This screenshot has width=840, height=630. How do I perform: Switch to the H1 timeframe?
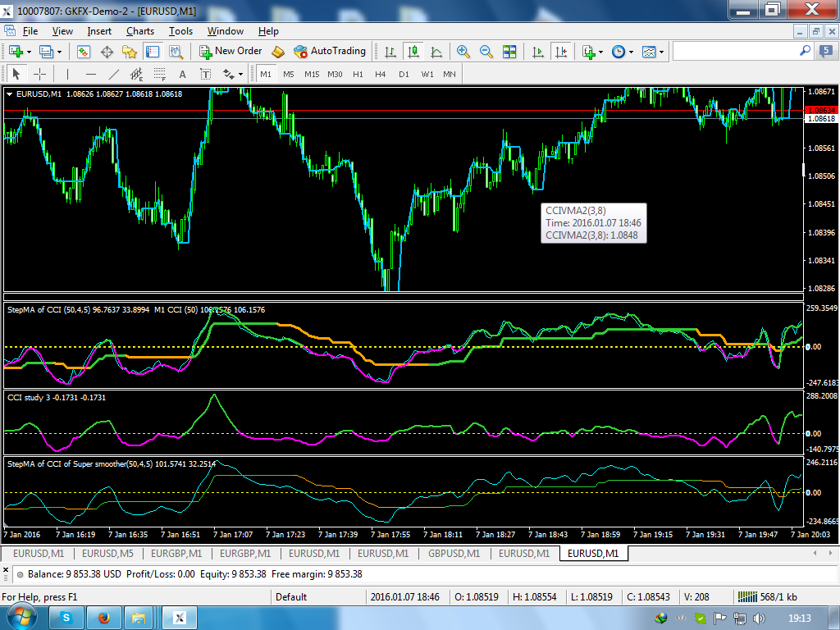coord(358,75)
